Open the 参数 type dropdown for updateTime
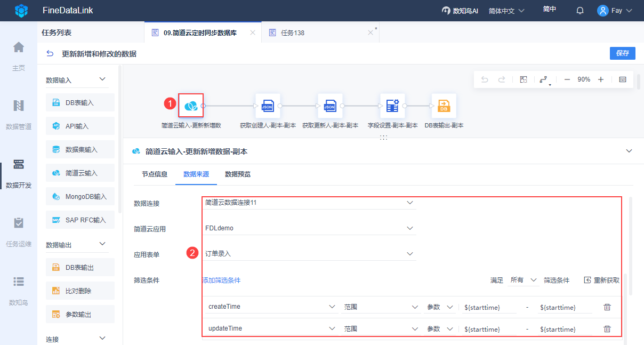The height and width of the screenshot is (345, 644). (x=440, y=328)
